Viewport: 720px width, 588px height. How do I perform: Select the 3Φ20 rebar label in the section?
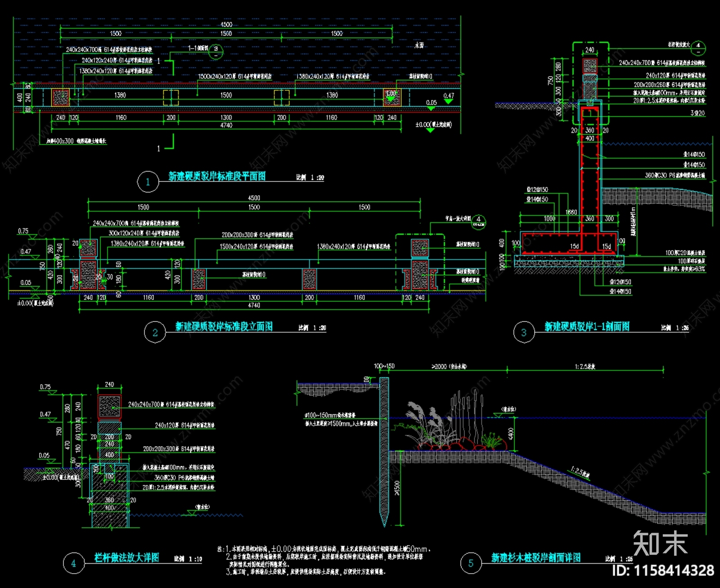698,113
